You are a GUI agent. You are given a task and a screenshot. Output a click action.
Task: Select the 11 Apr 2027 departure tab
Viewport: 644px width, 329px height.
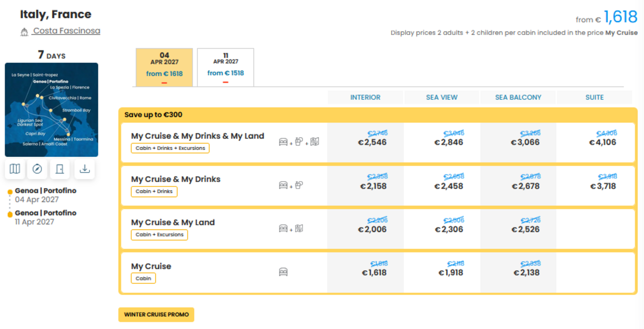click(225, 67)
